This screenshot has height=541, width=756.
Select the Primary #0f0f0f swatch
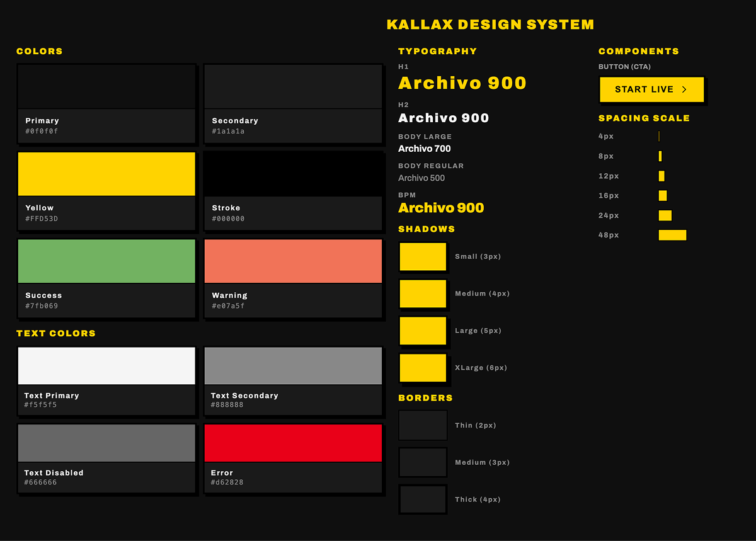coord(106,86)
